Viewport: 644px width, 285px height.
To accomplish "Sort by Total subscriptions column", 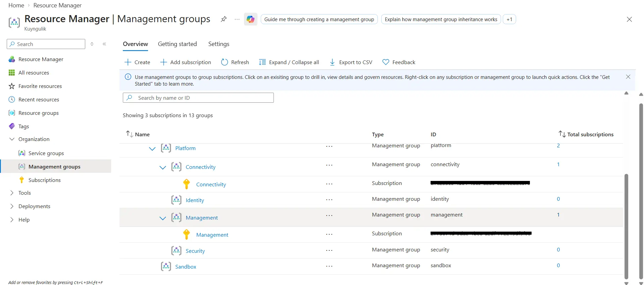I will tap(586, 134).
